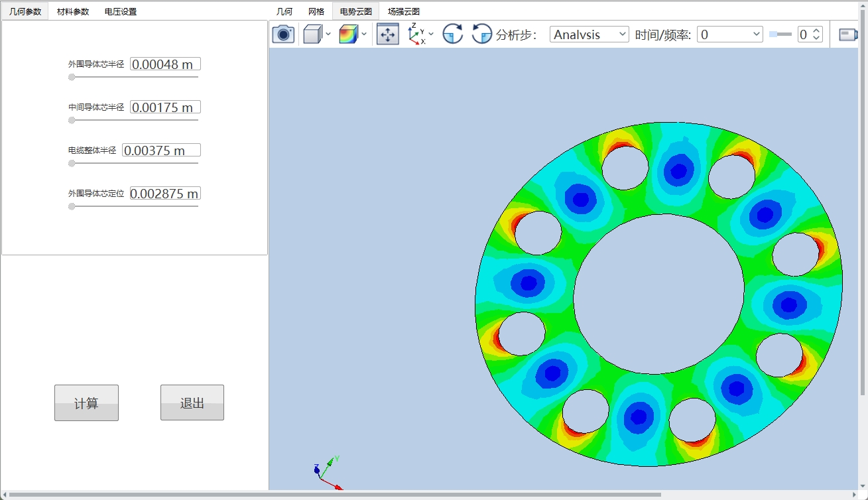Open the contour display dropdown arrow
Screen dimensions: 868x500
pos(364,34)
